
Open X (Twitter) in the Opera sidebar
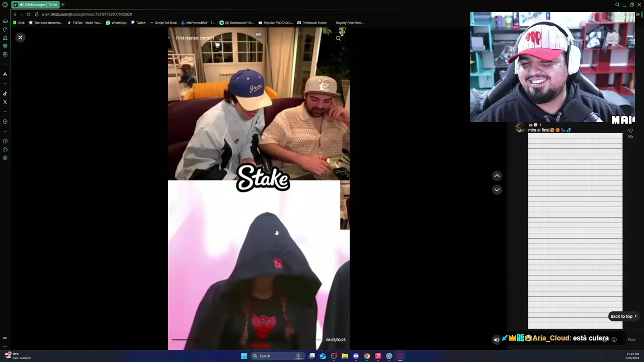click(x=5, y=102)
